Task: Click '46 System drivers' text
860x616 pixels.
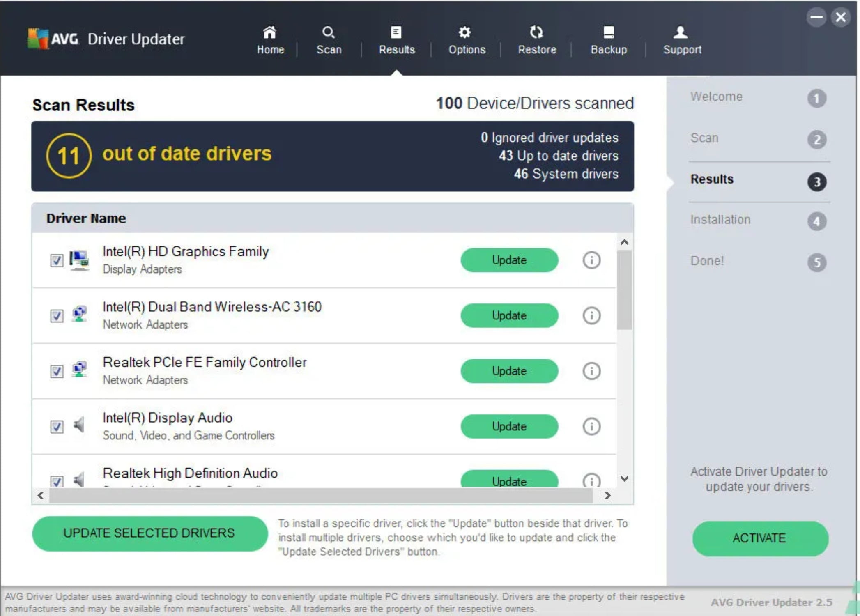Action: tap(566, 174)
